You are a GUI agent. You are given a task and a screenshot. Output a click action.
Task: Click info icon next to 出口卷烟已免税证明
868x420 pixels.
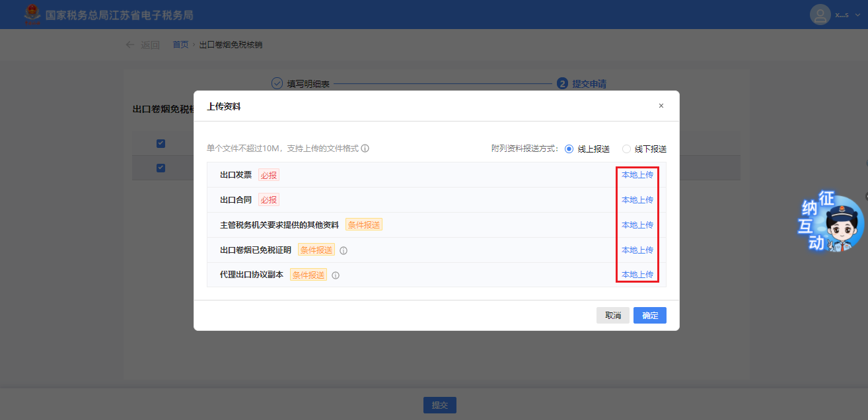(x=344, y=250)
